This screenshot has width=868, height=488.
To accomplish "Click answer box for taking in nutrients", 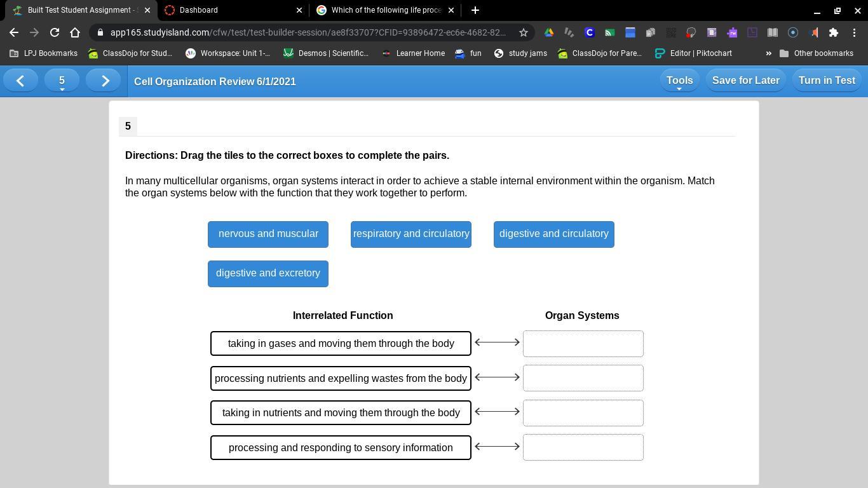I will (x=583, y=413).
